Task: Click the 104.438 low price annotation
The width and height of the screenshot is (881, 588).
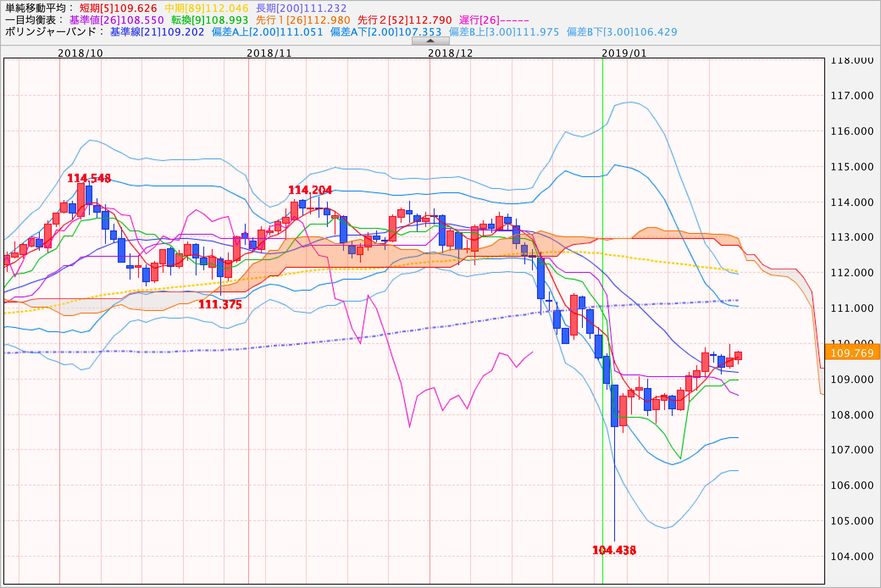Action: 614,550
